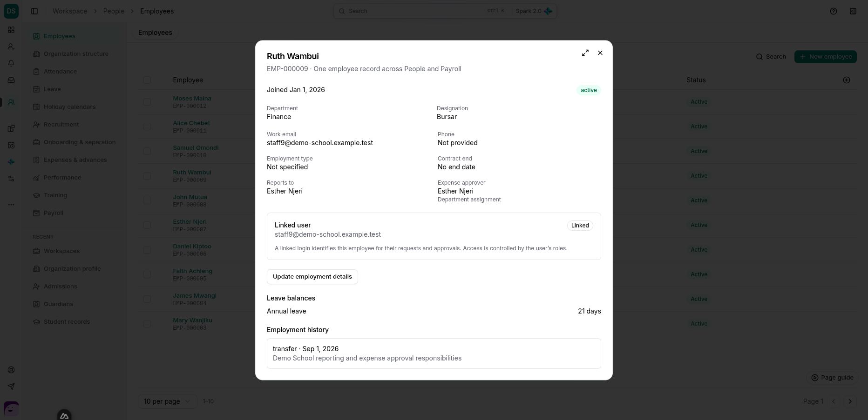Screen dimensions: 868x420
Task: Open the inbox icon in left rail
Action: tap(11, 80)
